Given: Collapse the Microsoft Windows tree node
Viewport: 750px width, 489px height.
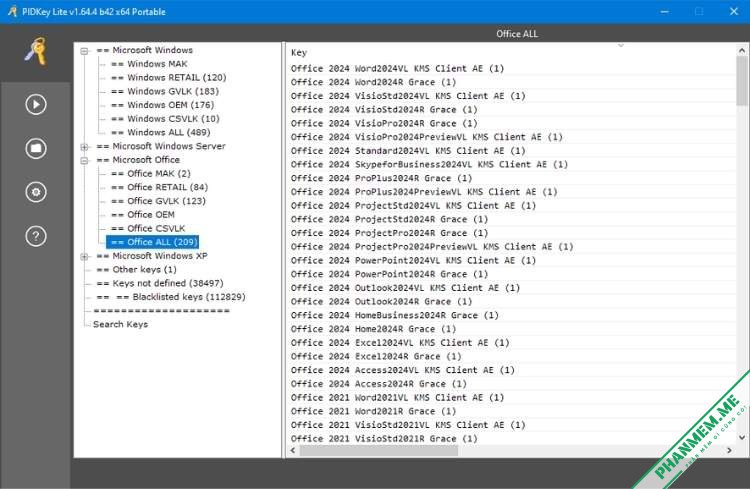Looking at the screenshot, I should (84, 51).
